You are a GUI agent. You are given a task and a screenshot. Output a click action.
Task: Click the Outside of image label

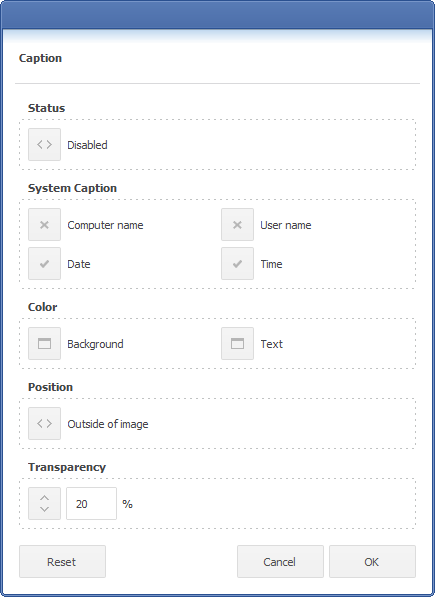click(108, 424)
